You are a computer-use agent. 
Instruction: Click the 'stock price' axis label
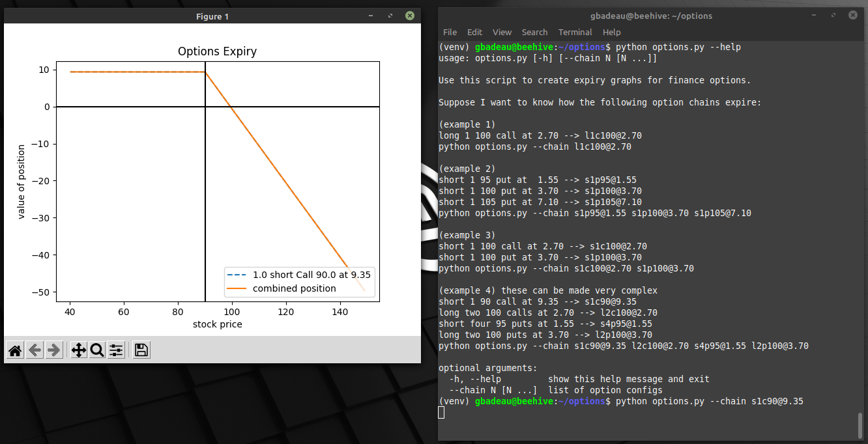tap(218, 324)
